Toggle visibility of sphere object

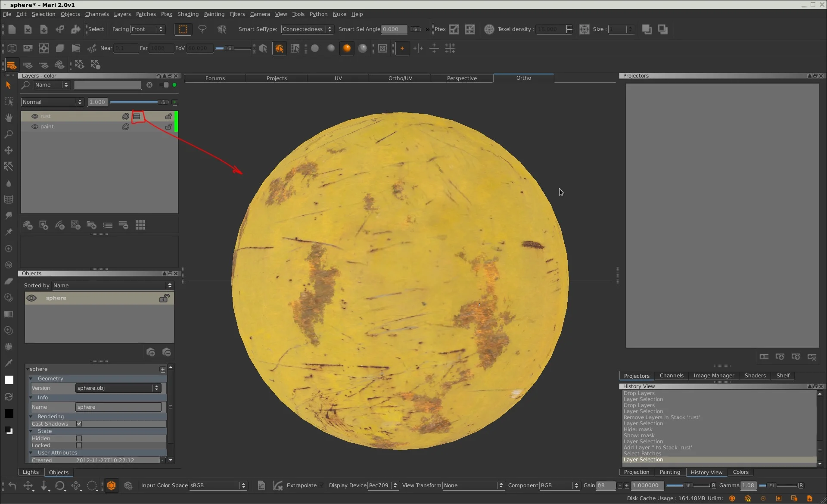pyautogui.click(x=31, y=298)
